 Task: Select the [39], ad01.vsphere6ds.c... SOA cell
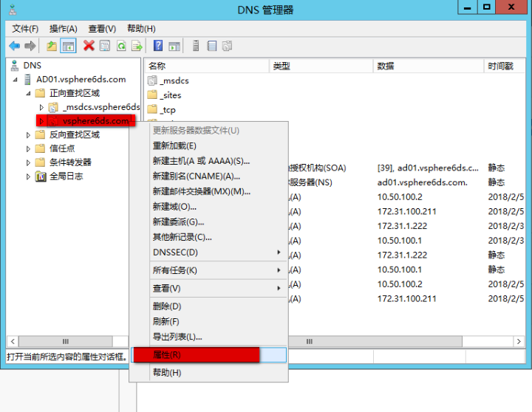click(x=428, y=168)
